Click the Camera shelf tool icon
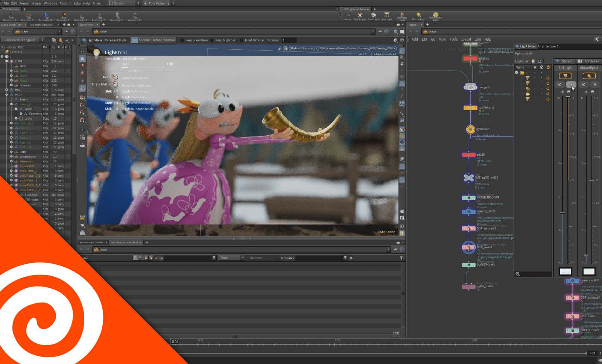Viewport: 602px width, 364px height. click(x=347, y=16)
